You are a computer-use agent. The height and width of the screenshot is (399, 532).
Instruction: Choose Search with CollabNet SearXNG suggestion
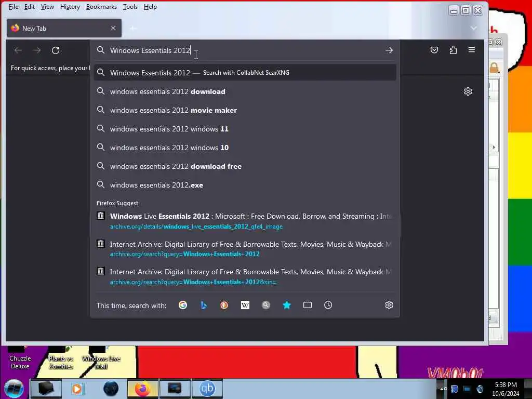click(245, 72)
